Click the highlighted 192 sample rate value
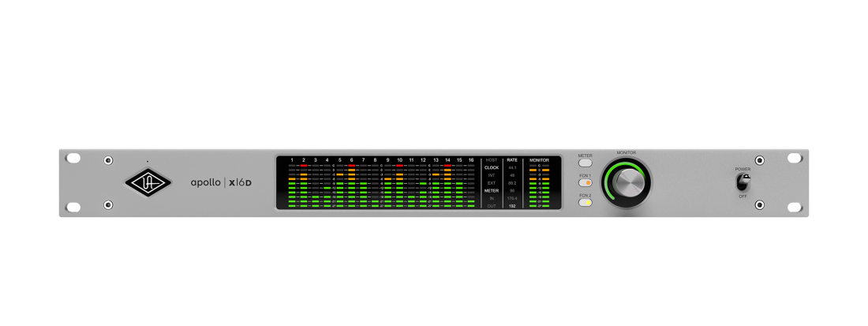868x326 pixels. 512,206
